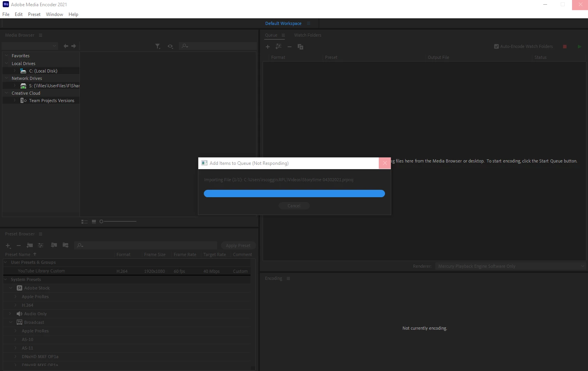Select the Broadcast TV icon
Image resolution: width=588 pixels, height=371 pixels.
pyautogui.click(x=19, y=322)
